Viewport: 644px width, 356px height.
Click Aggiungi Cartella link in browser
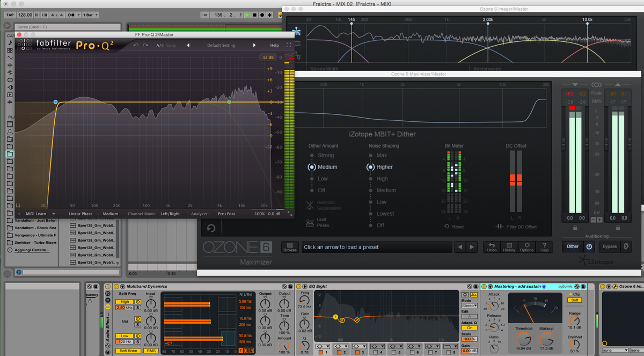pos(32,250)
